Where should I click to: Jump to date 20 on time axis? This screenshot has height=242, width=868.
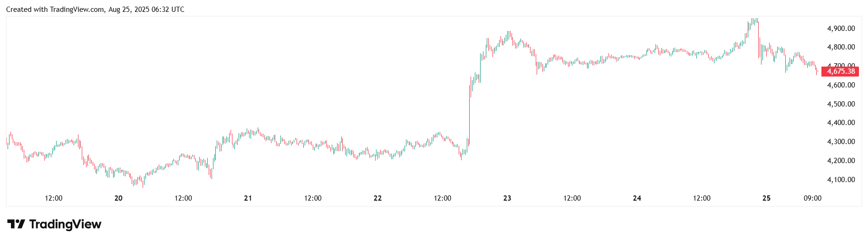[x=118, y=198]
